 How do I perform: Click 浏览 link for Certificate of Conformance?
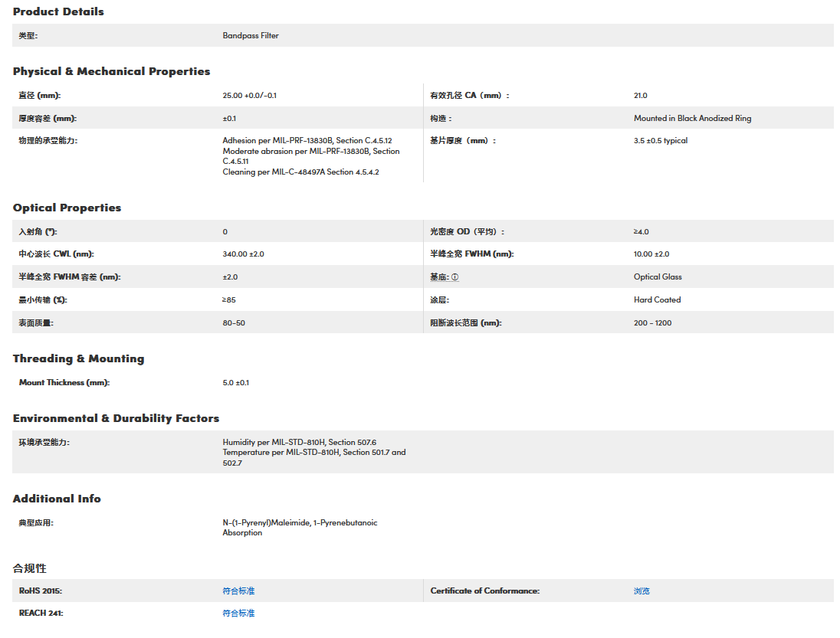[x=641, y=591]
